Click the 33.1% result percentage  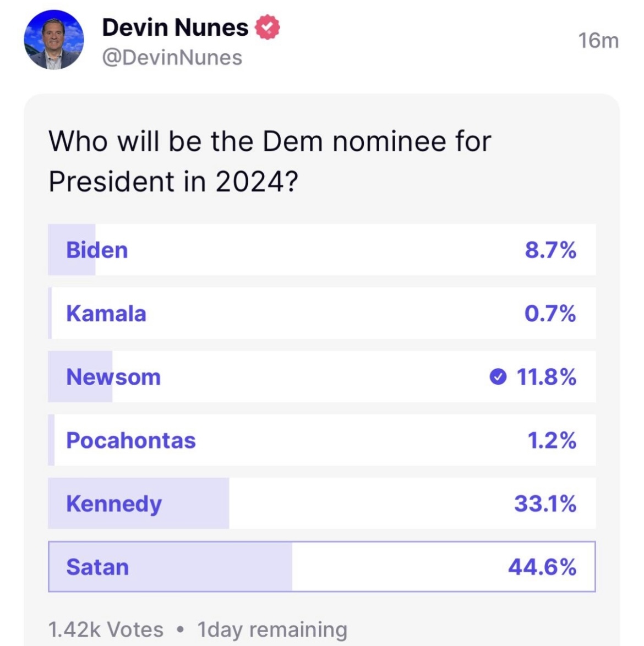(545, 504)
